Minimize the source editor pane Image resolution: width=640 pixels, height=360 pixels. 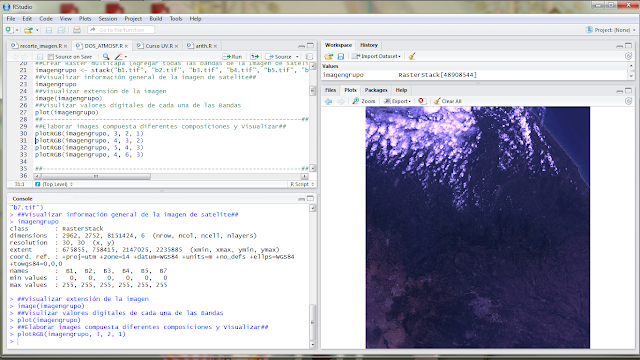(x=301, y=46)
